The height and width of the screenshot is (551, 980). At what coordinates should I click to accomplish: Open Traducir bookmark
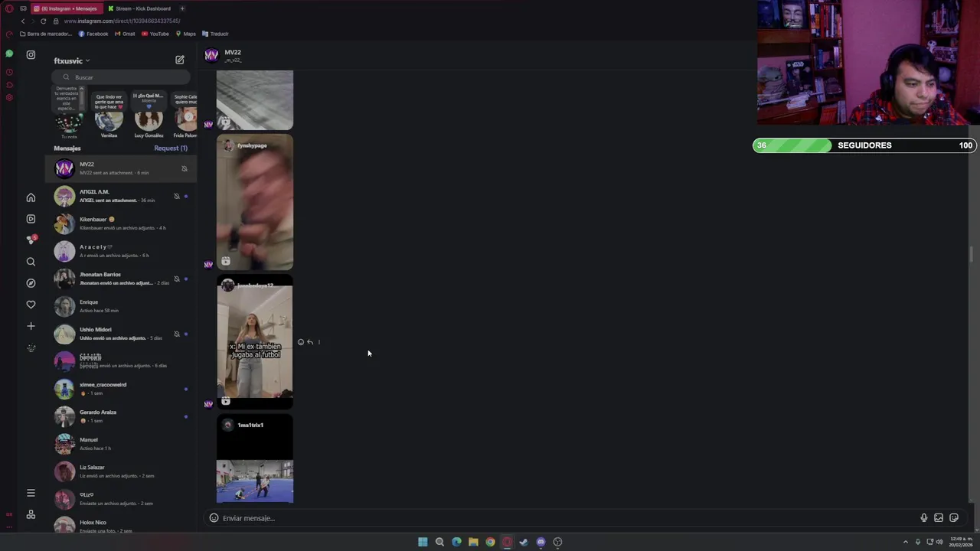click(216, 34)
